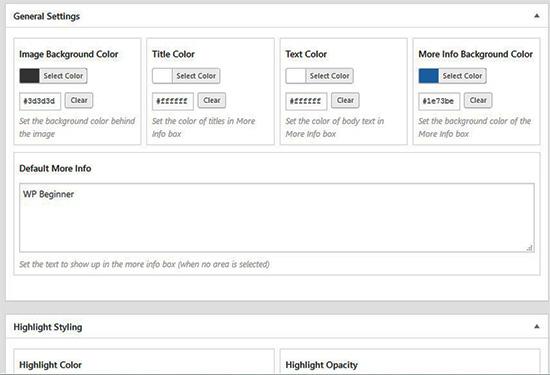Image resolution: width=550 pixels, height=375 pixels.
Task: Open the Text Color white swatch
Action: [296, 76]
